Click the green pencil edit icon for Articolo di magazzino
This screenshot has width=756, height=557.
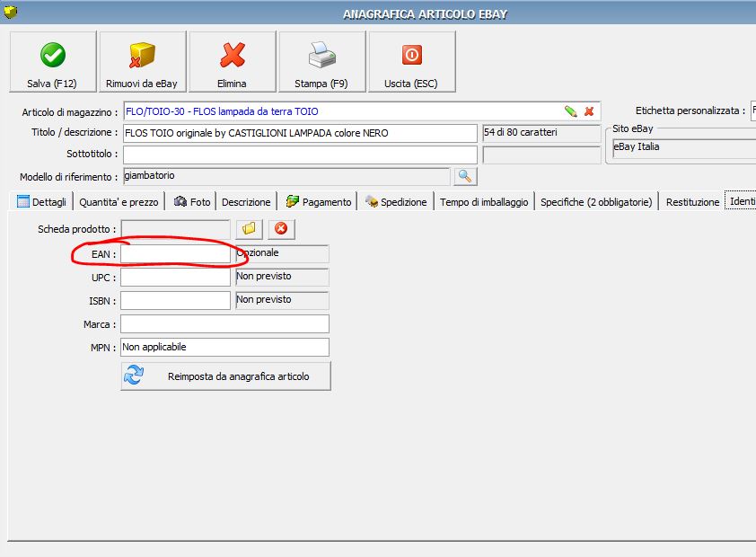pos(571,111)
